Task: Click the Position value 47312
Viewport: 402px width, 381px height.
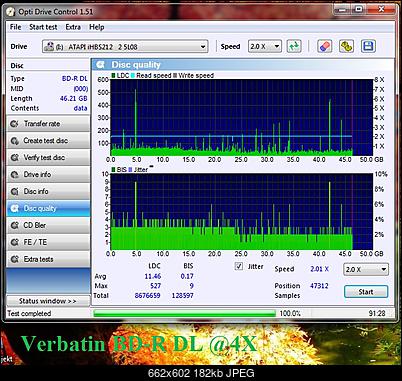Action: (x=319, y=286)
